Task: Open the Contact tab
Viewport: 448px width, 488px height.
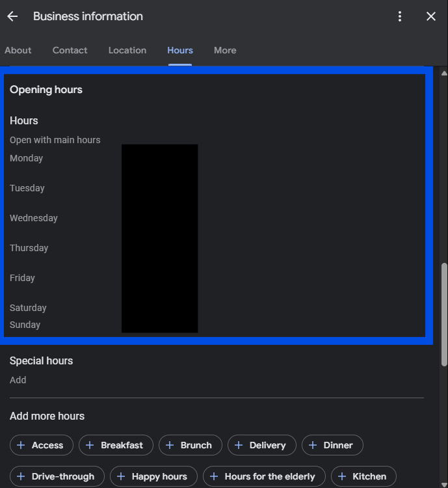Action: pos(70,50)
